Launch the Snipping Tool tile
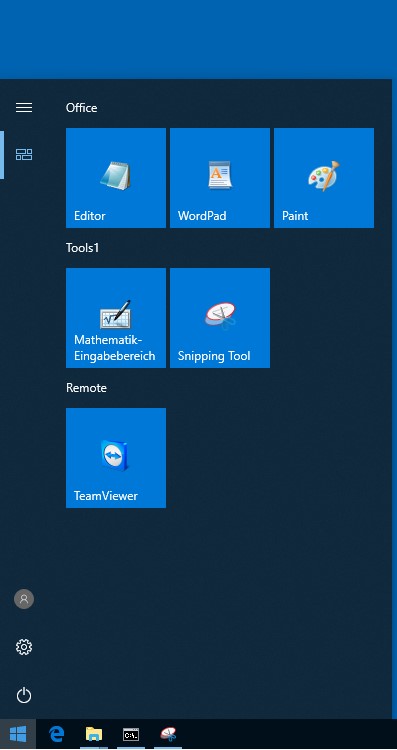Screen dimensions: 397x750 coord(220,318)
